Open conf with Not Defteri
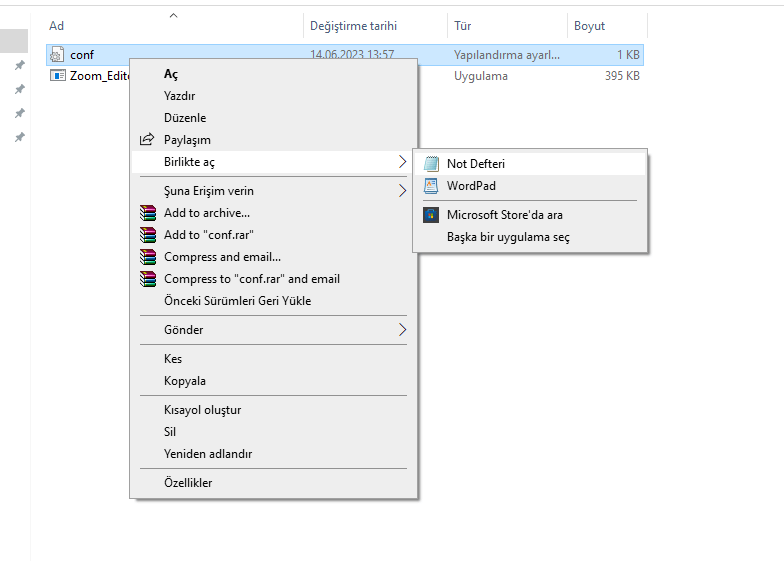This screenshot has width=784, height=561. coord(530,164)
